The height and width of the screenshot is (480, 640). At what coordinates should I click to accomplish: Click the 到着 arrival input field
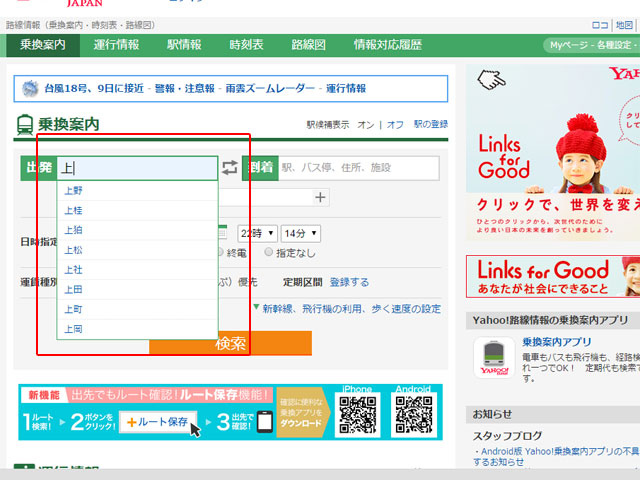tap(358, 168)
